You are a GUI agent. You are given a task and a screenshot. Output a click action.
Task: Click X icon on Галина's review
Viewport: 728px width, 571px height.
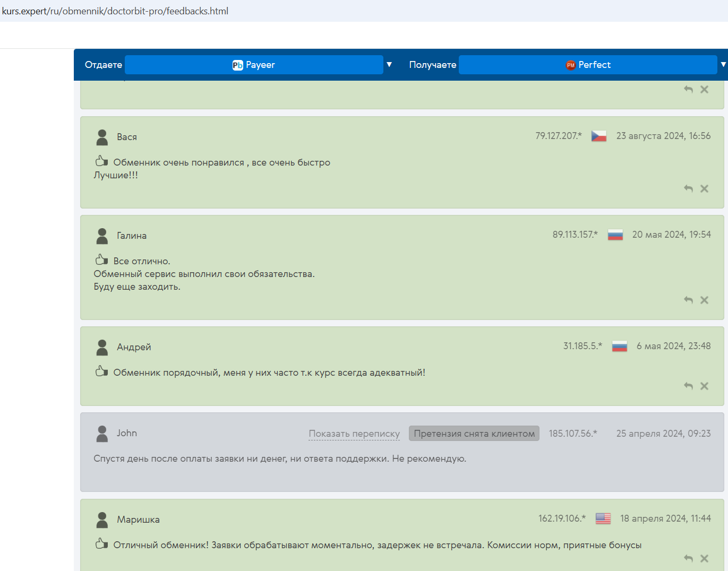click(x=704, y=300)
